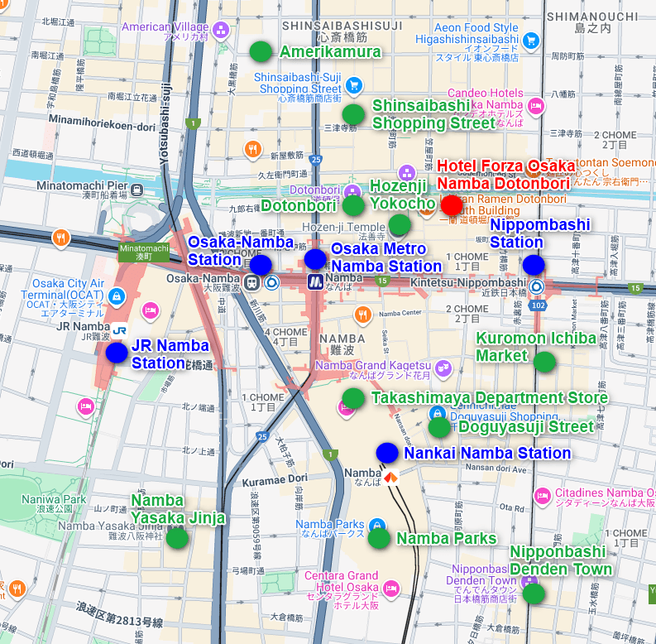Click the Osaka Metro Namba M logo icon
656x644 pixels.
pyautogui.click(x=315, y=282)
